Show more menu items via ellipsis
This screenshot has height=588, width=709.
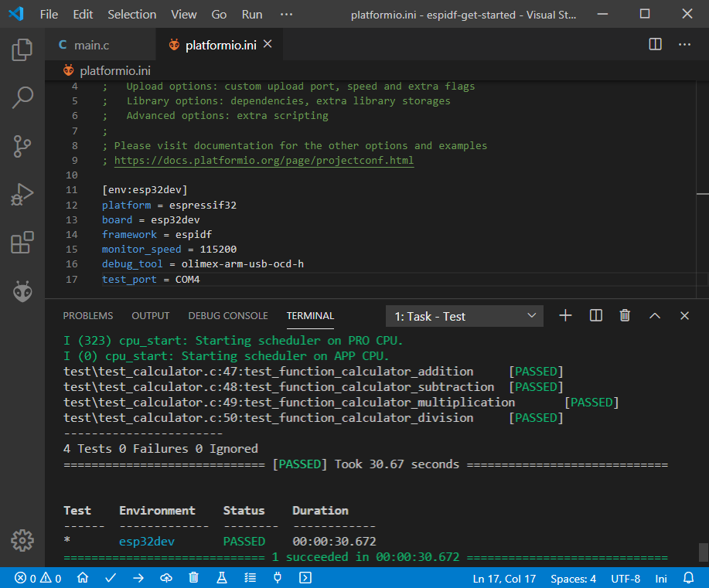coord(286,15)
